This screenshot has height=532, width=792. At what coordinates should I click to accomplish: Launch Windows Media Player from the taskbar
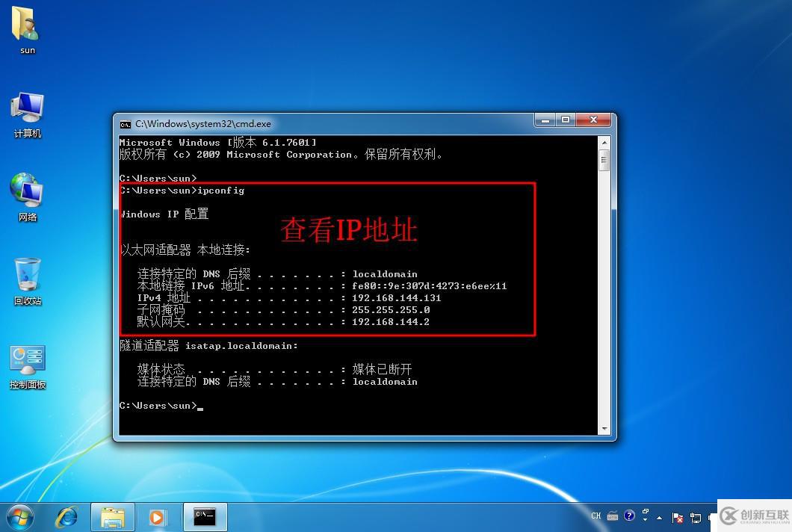click(x=157, y=516)
